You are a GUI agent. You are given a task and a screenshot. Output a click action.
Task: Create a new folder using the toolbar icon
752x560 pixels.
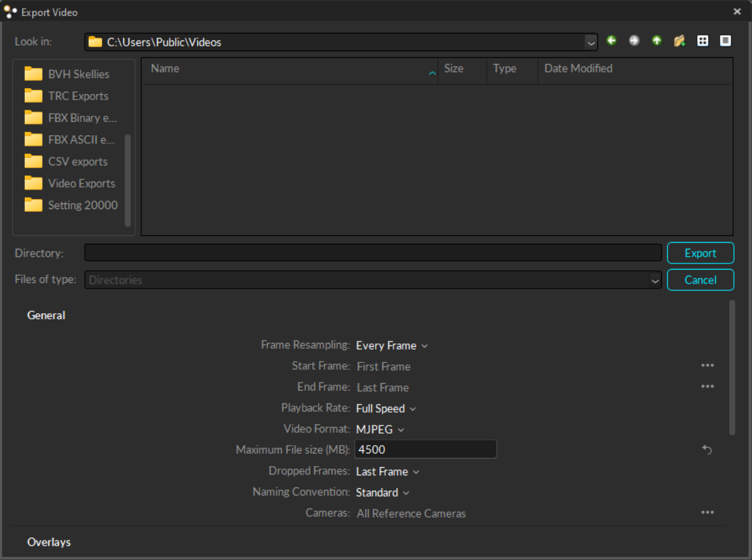coord(679,41)
